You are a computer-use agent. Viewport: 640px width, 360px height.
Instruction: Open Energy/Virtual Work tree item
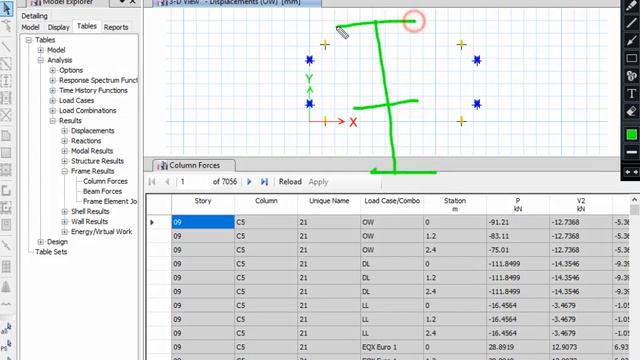[102, 232]
